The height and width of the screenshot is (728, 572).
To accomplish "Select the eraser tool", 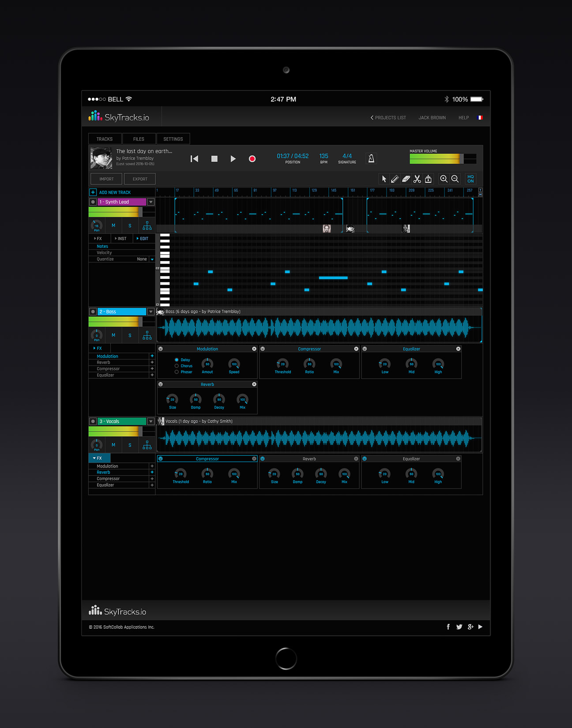I will click(406, 179).
